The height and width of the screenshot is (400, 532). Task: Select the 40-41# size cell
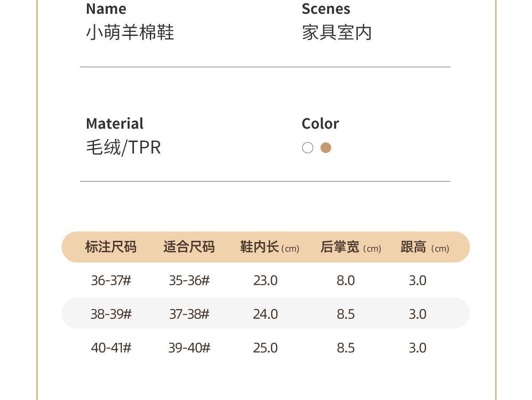[111, 348]
